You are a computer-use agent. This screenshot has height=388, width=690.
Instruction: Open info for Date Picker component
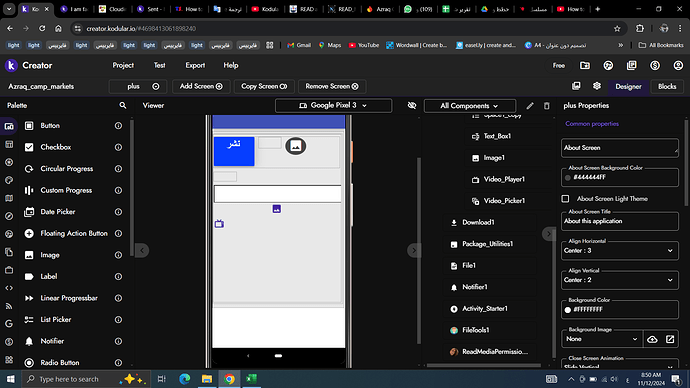coord(118,212)
